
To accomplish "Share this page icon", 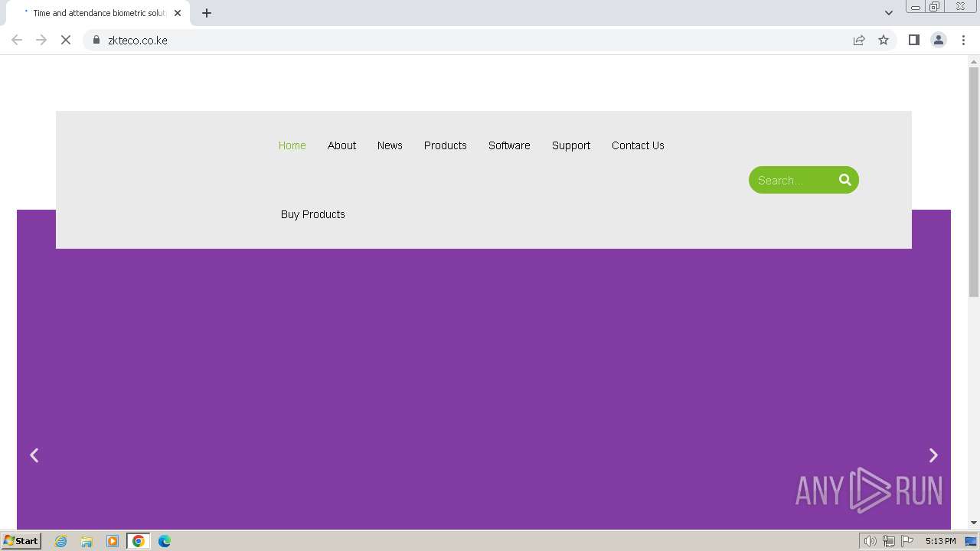I will pos(859,40).
